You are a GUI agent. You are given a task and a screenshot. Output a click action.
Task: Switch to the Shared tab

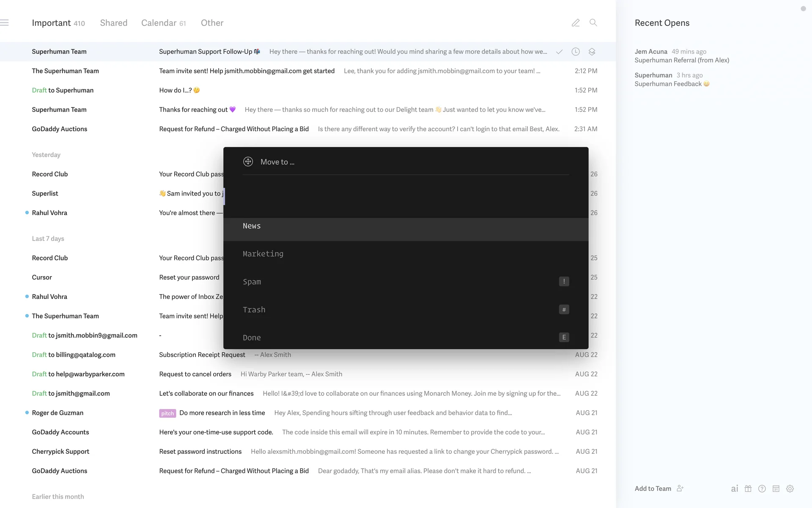(x=113, y=23)
